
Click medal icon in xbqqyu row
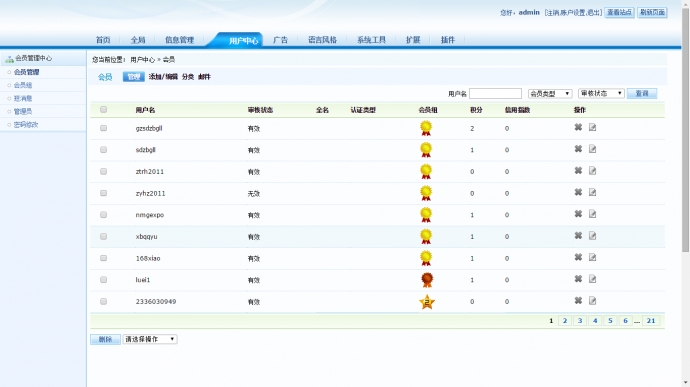(426, 236)
